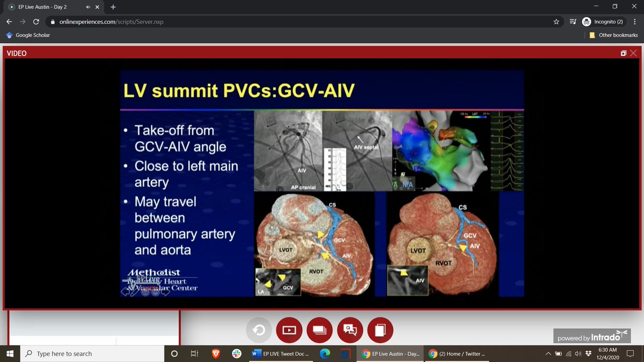Viewport: 644px width, 362px height.
Task: Open the Google Scholar bookmark
Action: (28, 35)
